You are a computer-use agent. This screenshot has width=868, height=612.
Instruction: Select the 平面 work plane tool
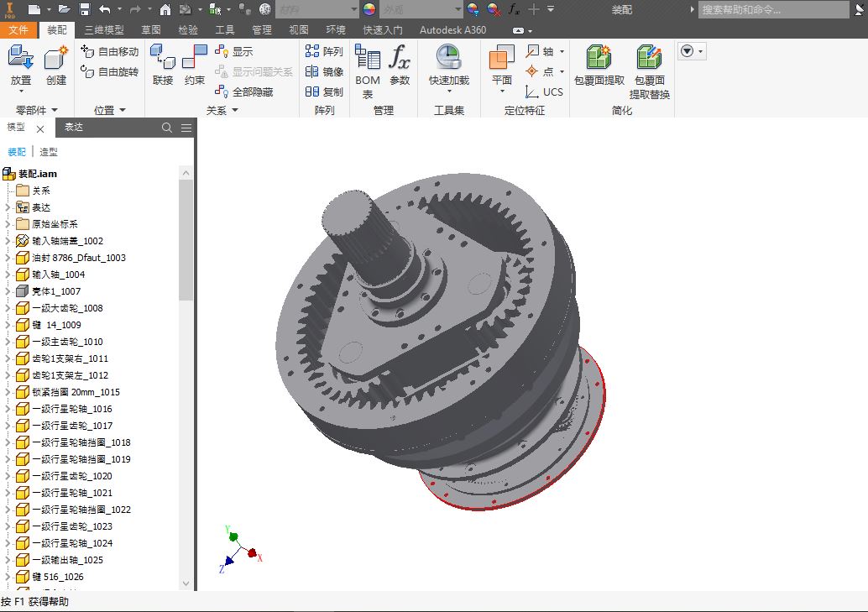pos(502,65)
